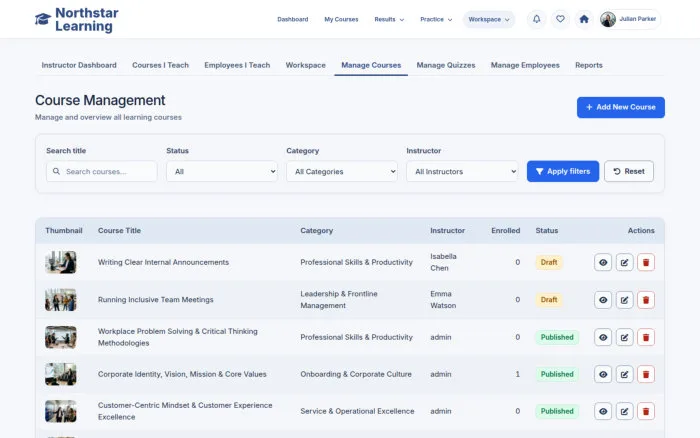Edit Corporate Identity, Vision, Mission course
The image size is (700, 438).
coord(625,375)
